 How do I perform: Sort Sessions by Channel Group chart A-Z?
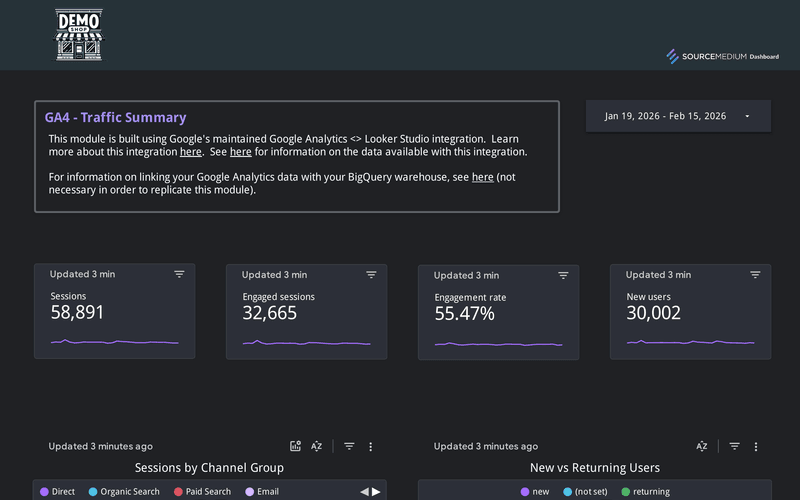(x=317, y=446)
